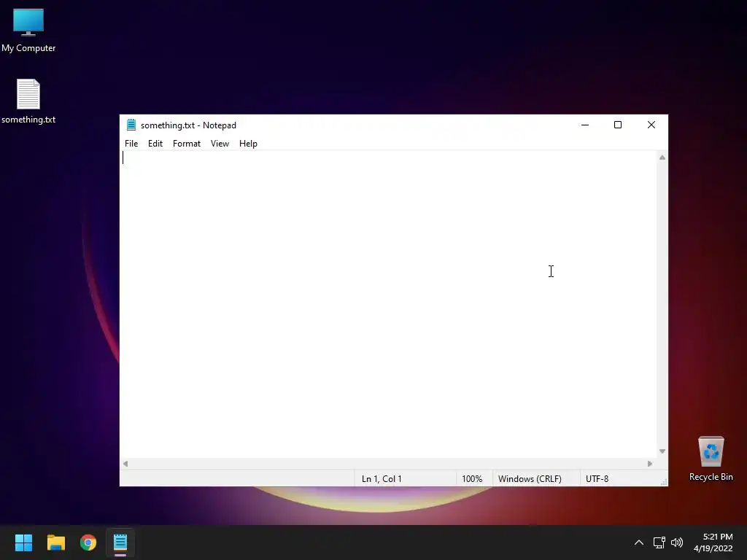The image size is (747, 560).
Task: Open the File menu in Notepad
Action: tap(131, 144)
